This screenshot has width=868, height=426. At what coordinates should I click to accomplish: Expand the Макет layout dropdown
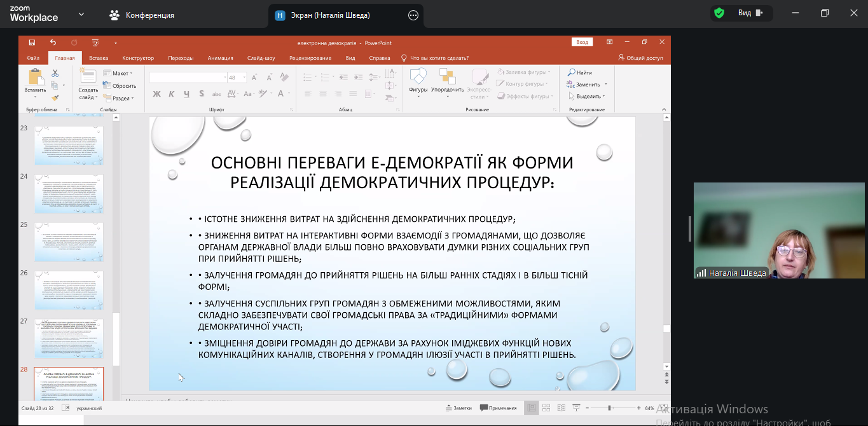click(x=119, y=73)
